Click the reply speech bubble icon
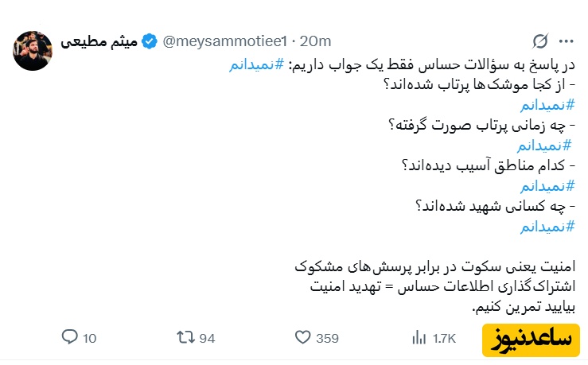This screenshot has height=365, width=588. click(x=69, y=338)
